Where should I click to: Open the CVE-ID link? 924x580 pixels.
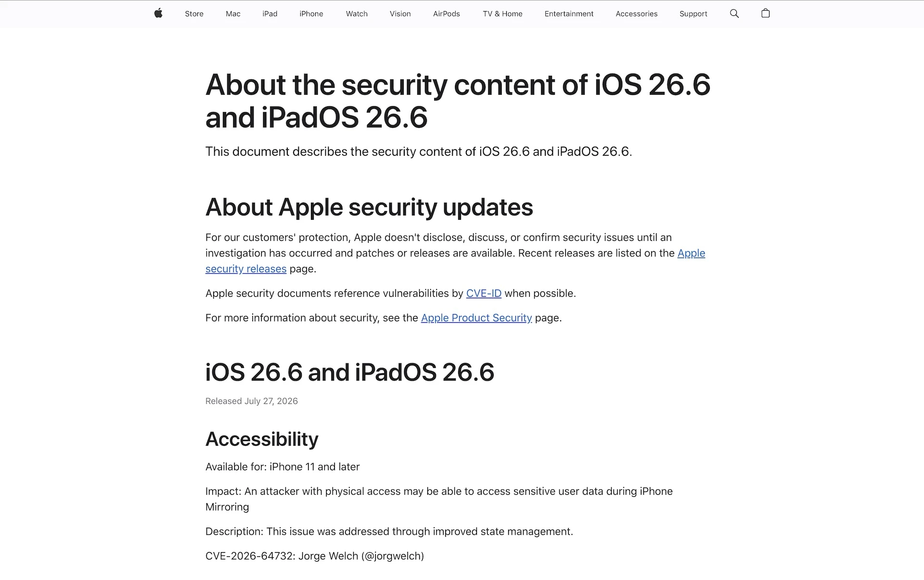tap(484, 293)
